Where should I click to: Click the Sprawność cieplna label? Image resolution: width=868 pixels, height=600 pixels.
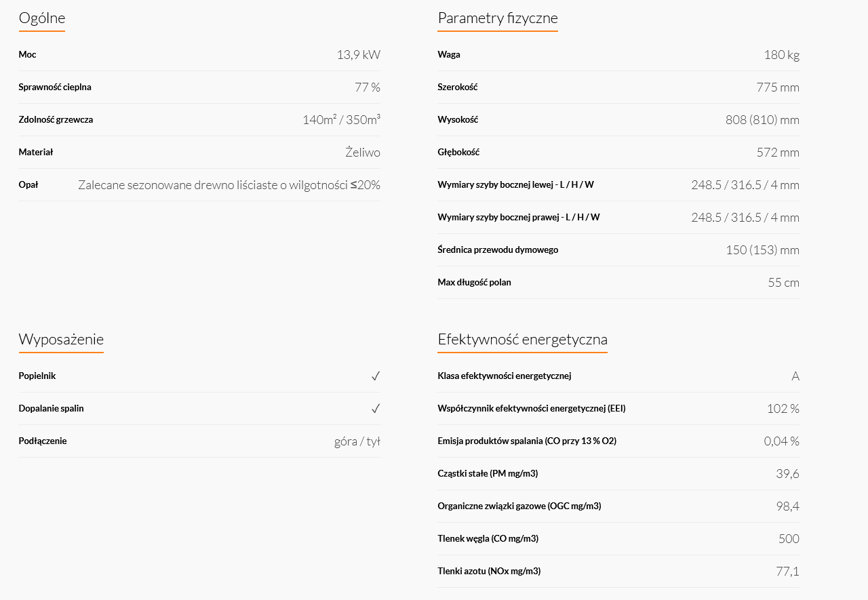[x=55, y=87]
